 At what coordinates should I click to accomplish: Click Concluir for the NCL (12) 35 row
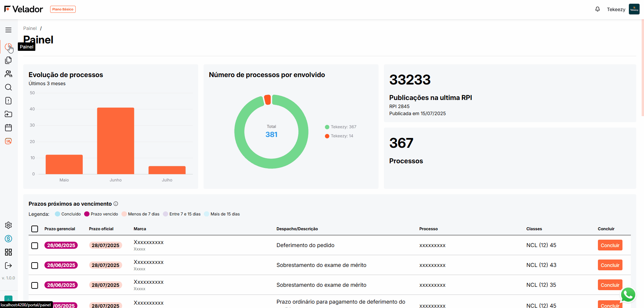coord(610,285)
